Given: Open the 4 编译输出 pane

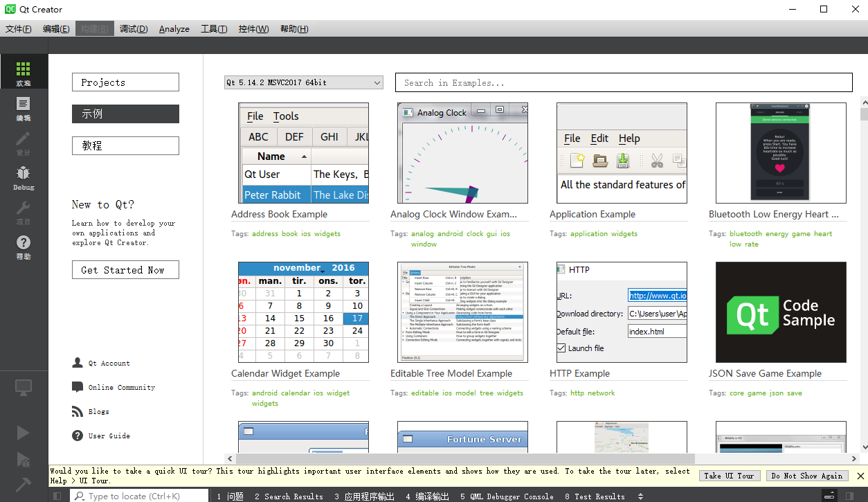Looking at the screenshot, I should click(x=427, y=496).
